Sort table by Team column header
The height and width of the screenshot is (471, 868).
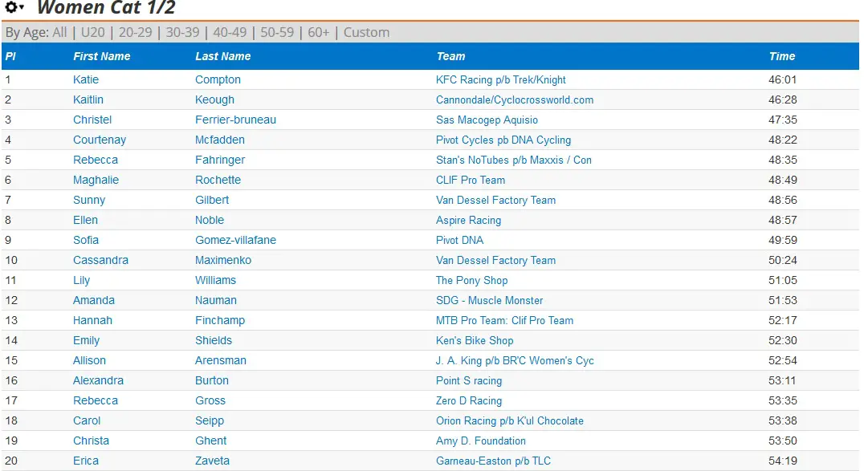(x=450, y=56)
